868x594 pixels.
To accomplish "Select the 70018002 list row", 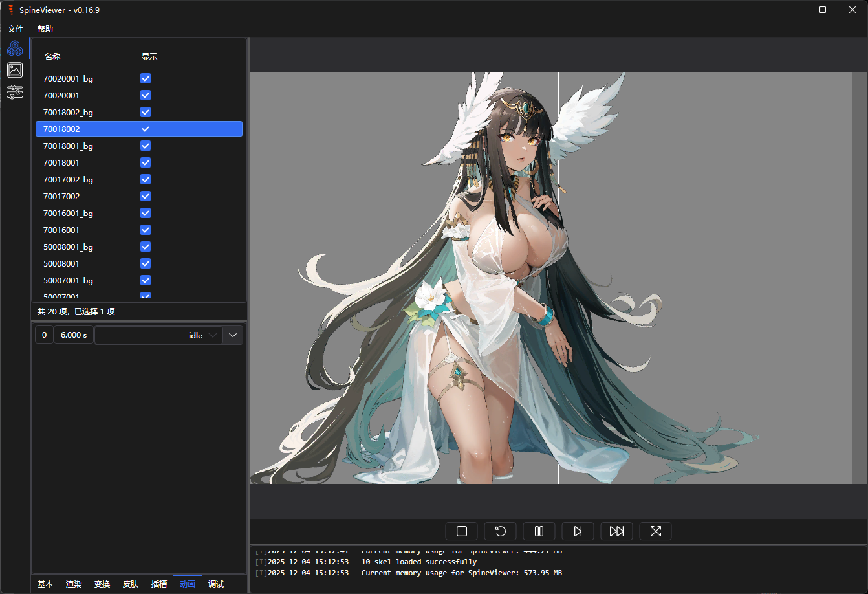I will pos(139,129).
